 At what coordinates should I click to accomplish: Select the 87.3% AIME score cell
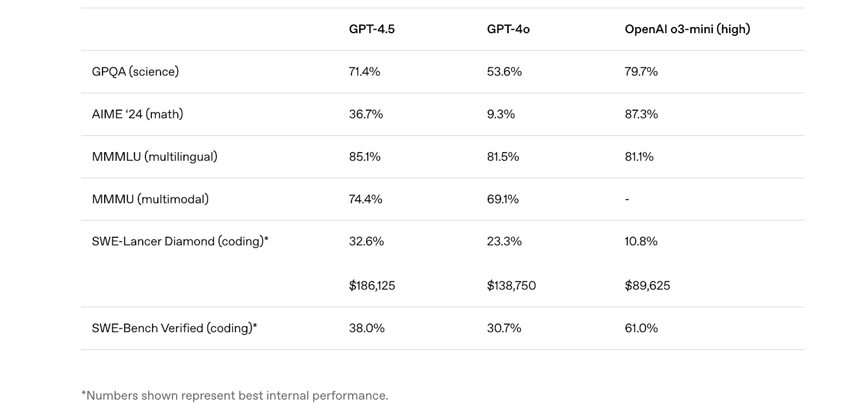click(x=641, y=114)
